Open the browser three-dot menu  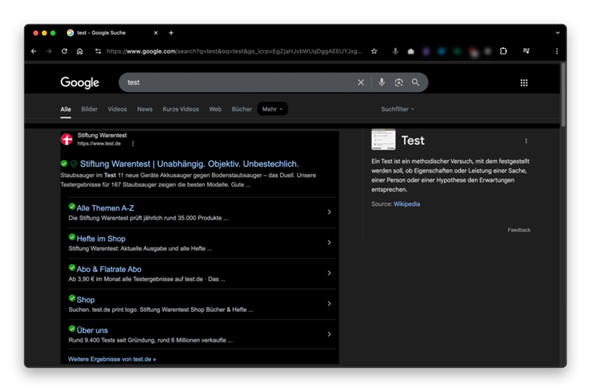click(x=557, y=51)
